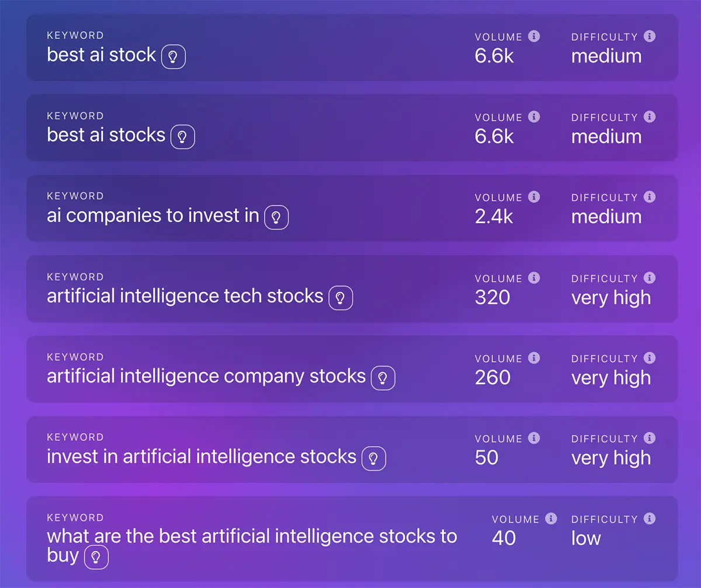Select the lightbulb icon for "ai companies to invest in"
Viewport: 701px width, 588px height.
(x=277, y=217)
